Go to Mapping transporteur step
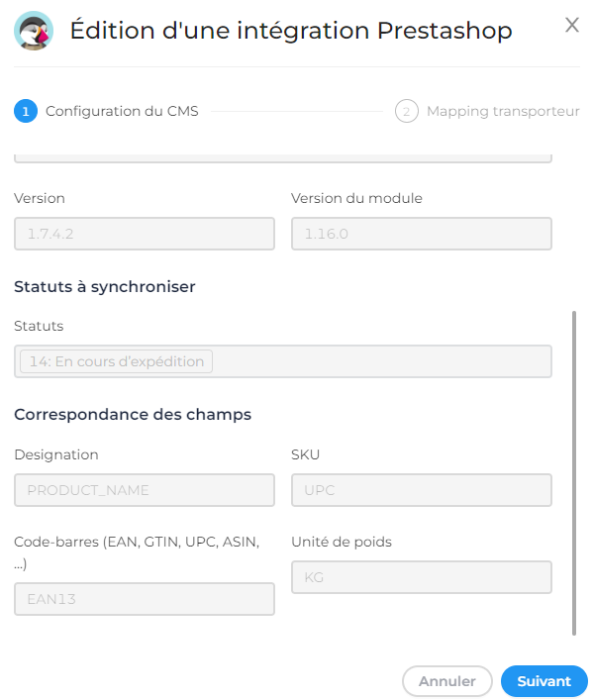The height and width of the screenshot is (700, 593). pos(503,111)
